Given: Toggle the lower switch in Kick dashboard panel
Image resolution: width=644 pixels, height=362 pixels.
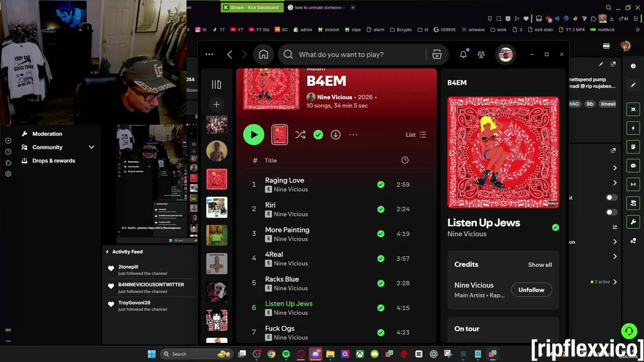Looking at the screenshot, I should point(611,212).
